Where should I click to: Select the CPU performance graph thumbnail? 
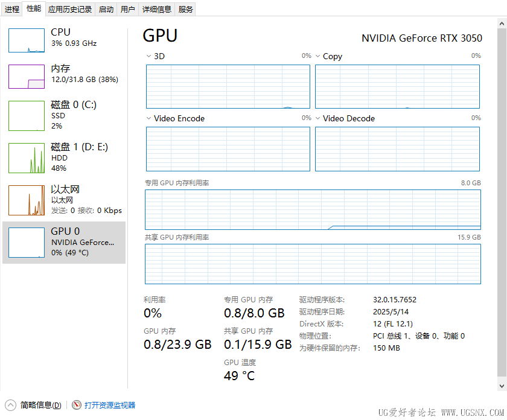point(27,40)
